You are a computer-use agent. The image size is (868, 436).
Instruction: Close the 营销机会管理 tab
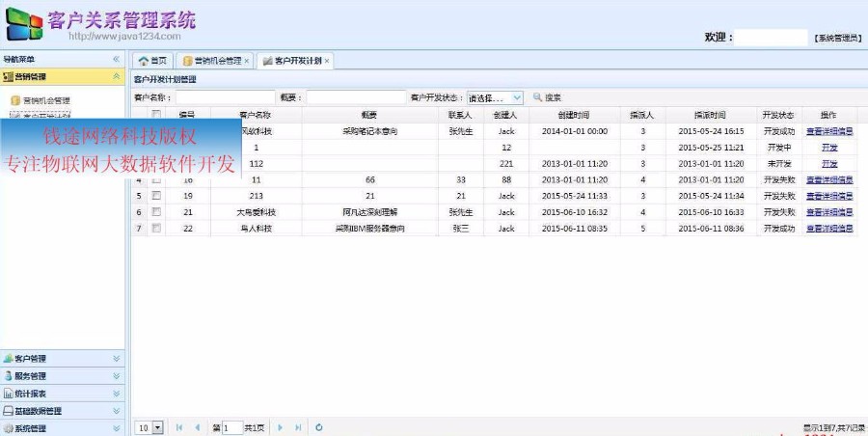(x=246, y=61)
